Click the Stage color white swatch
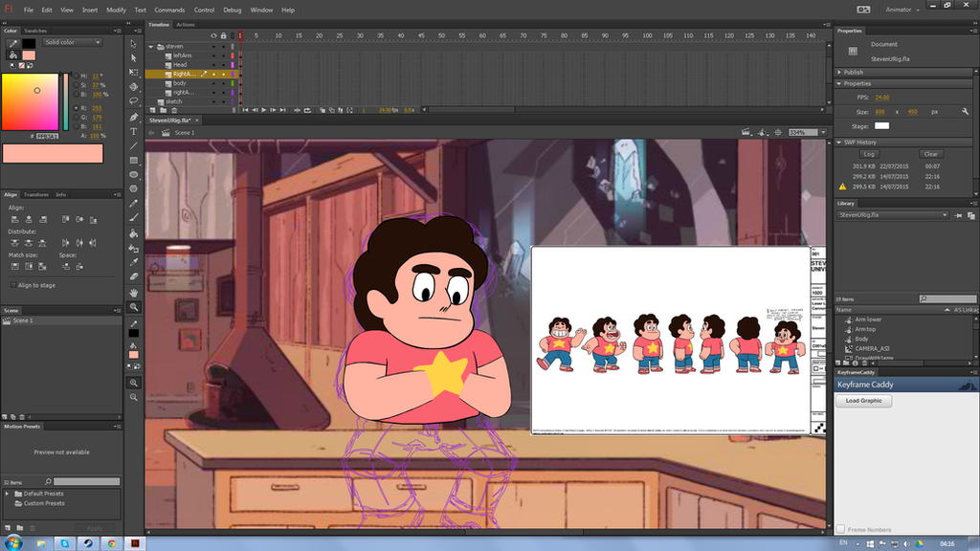The width and height of the screenshot is (980, 551). [881, 125]
